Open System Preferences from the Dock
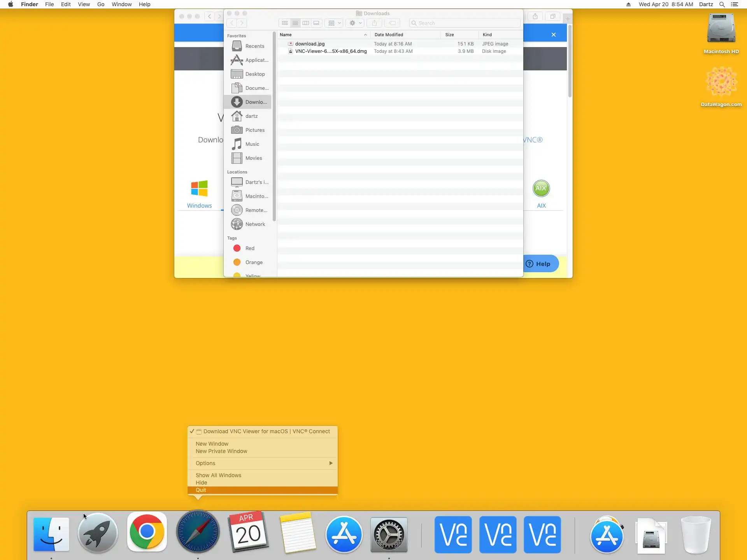The width and height of the screenshot is (747, 560). 389,535
